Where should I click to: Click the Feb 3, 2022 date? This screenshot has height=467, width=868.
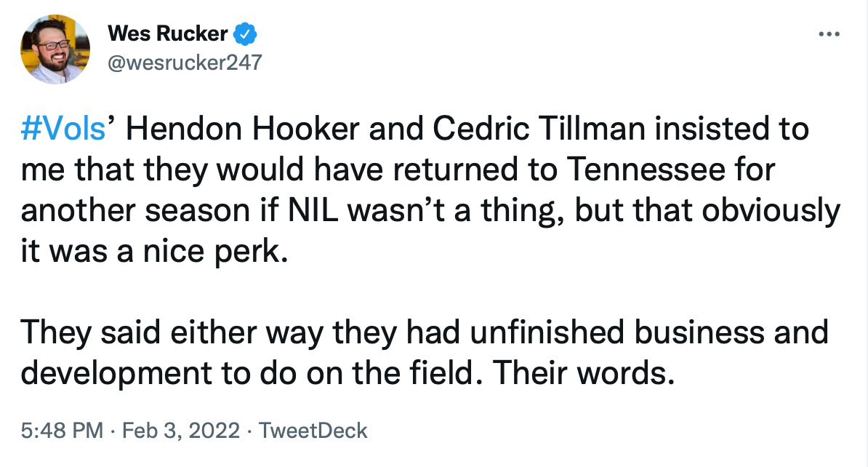pos(181,431)
